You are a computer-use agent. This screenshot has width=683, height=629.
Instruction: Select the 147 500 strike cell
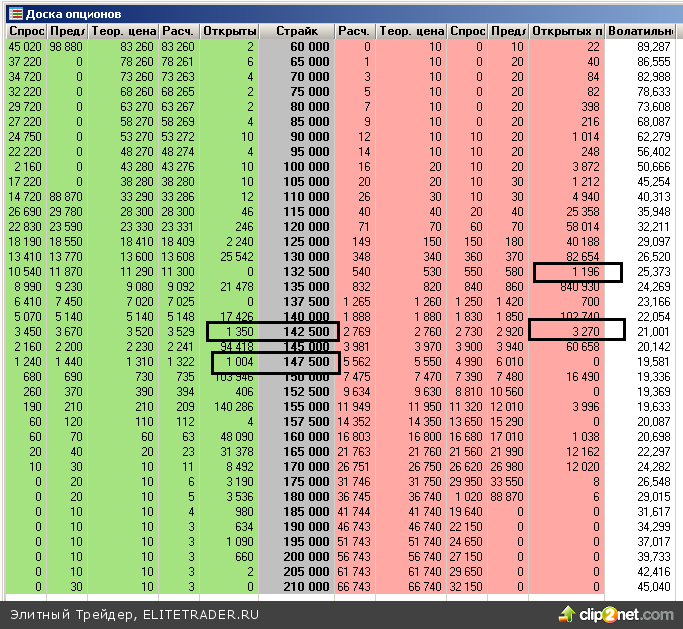click(297, 361)
